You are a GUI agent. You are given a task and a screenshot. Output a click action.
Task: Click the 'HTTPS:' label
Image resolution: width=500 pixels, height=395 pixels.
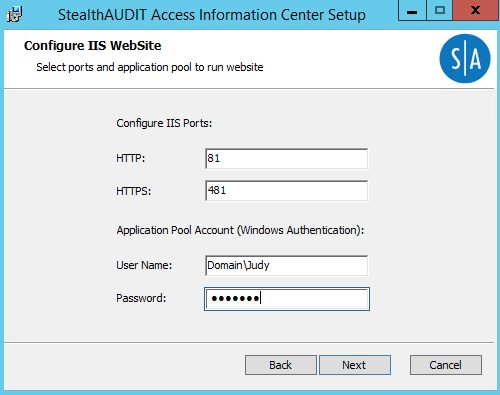click(x=134, y=191)
